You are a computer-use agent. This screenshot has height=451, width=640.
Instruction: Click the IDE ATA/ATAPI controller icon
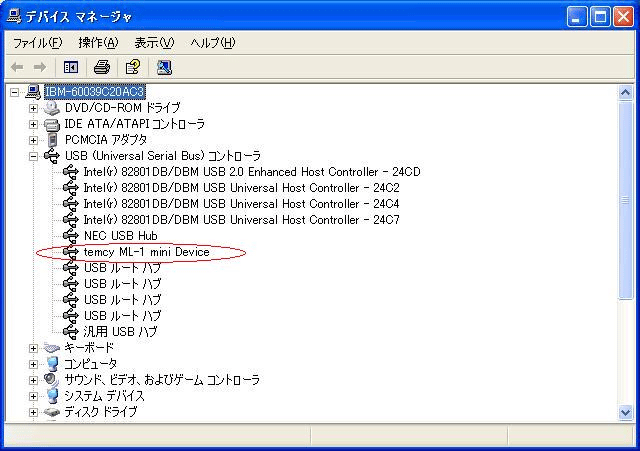[52, 124]
